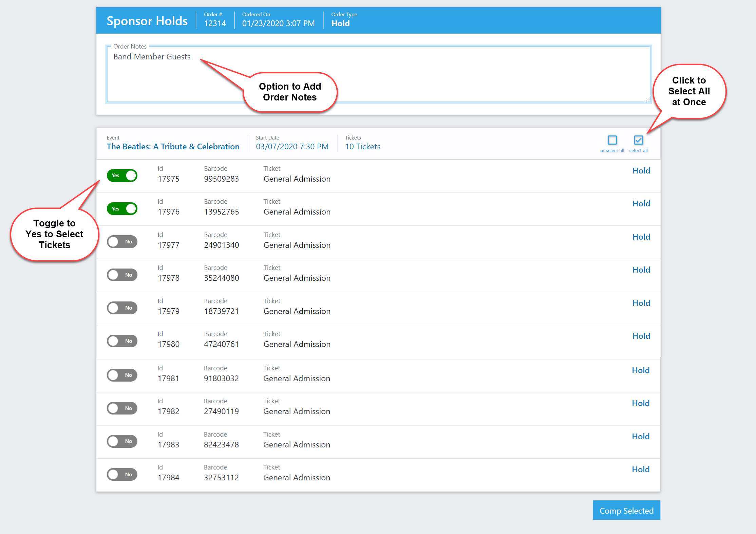Screen dimensions: 756x534
Task: Click barcode 18739721
Action: 221,311
